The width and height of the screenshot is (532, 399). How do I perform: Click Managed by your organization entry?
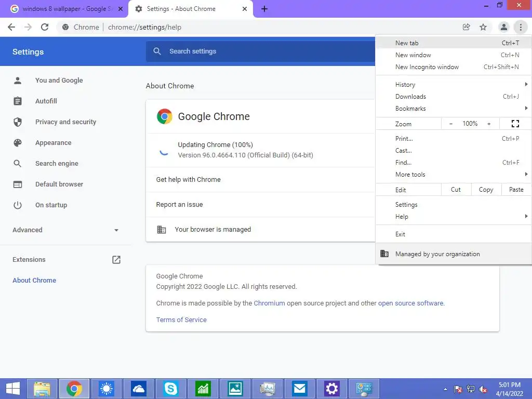tap(454, 254)
